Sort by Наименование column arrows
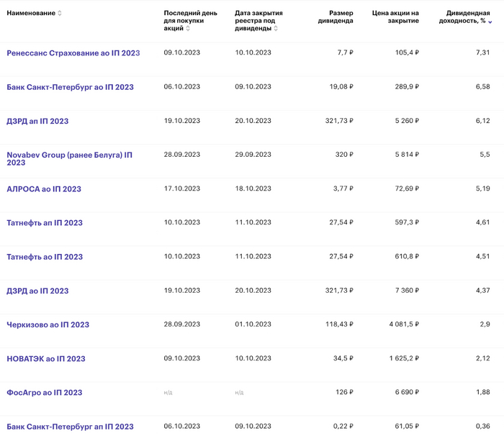 point(60,14)
